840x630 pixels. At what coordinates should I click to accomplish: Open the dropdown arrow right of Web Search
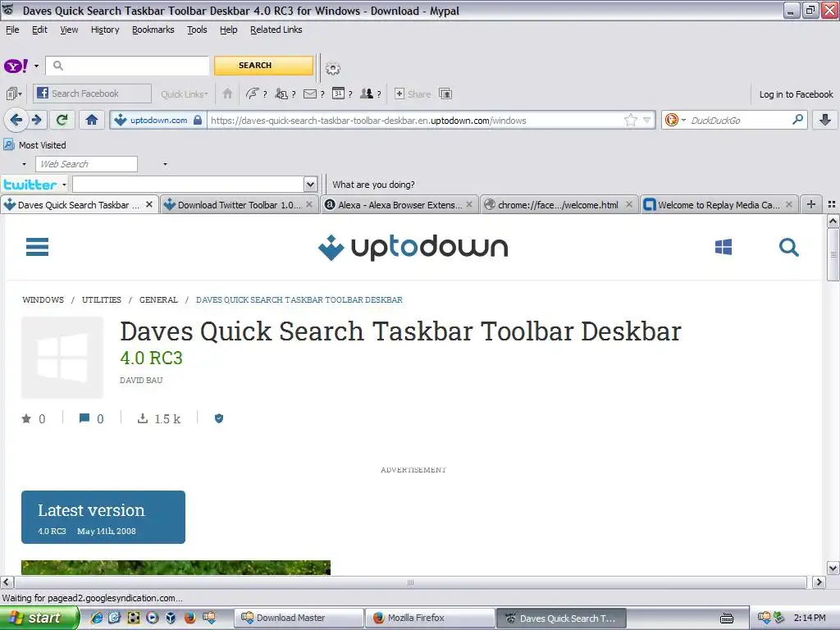165,164
